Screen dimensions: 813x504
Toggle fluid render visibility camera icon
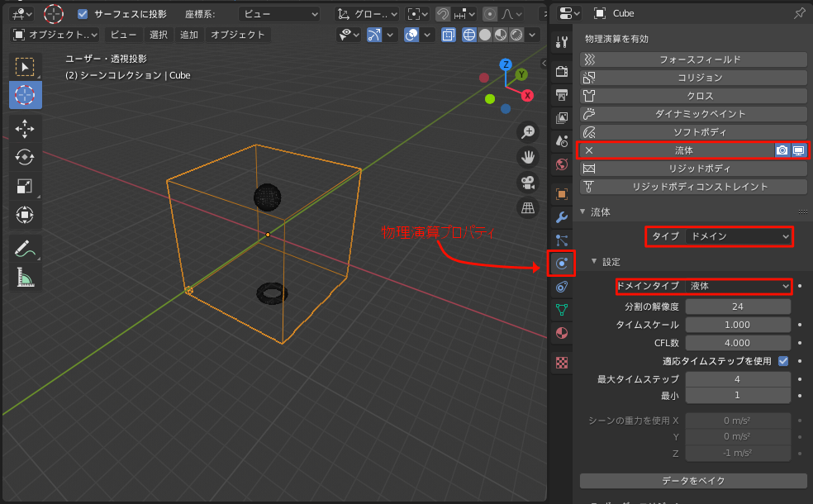pos(782,150)
